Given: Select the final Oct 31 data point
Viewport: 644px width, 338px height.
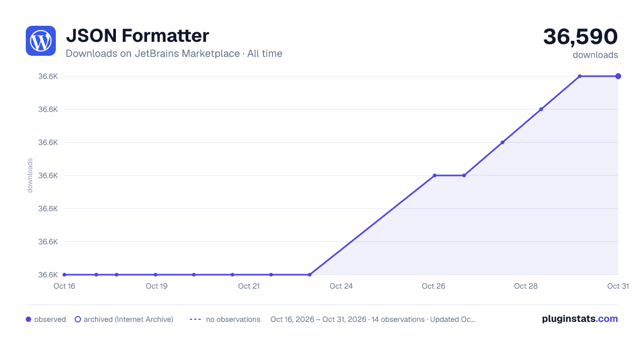Looking at the screenshot, I should click(618, 76).
